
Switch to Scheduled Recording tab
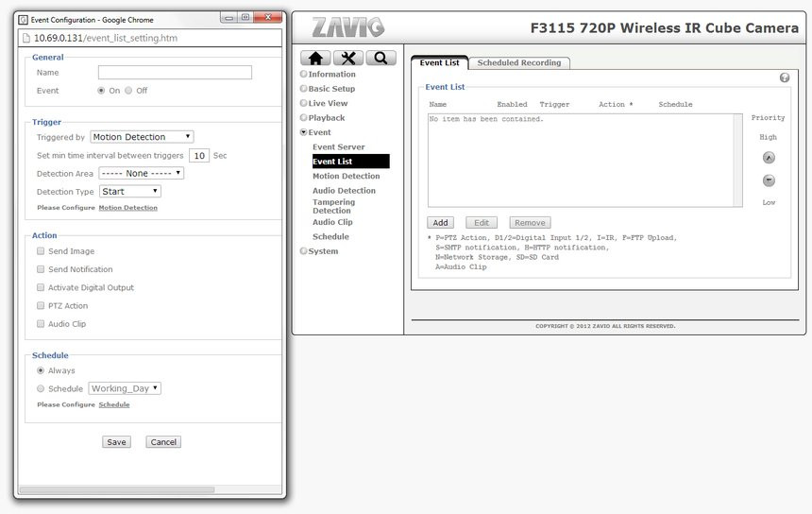[x=519, y=62]
